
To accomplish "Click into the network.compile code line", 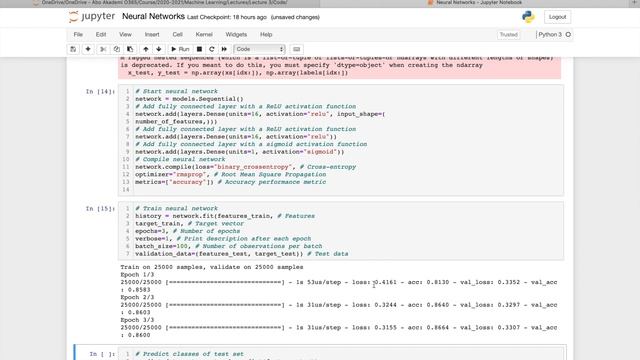I will [x=245, y=167].
